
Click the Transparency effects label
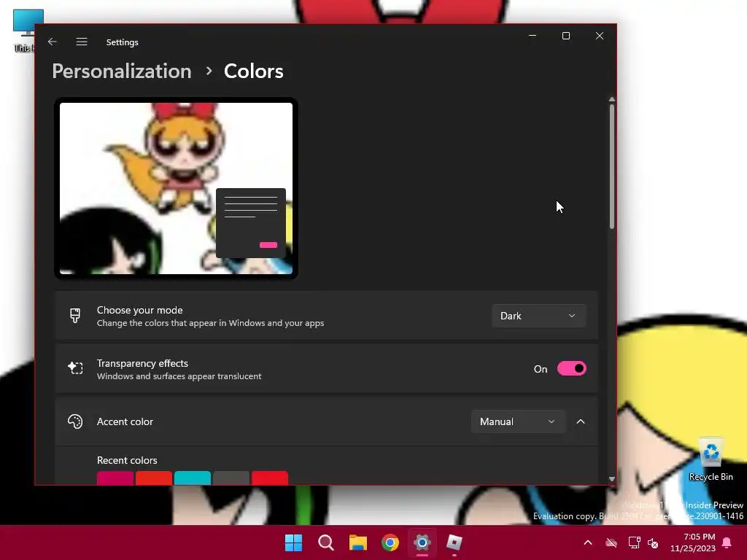(x=142, y=363)
